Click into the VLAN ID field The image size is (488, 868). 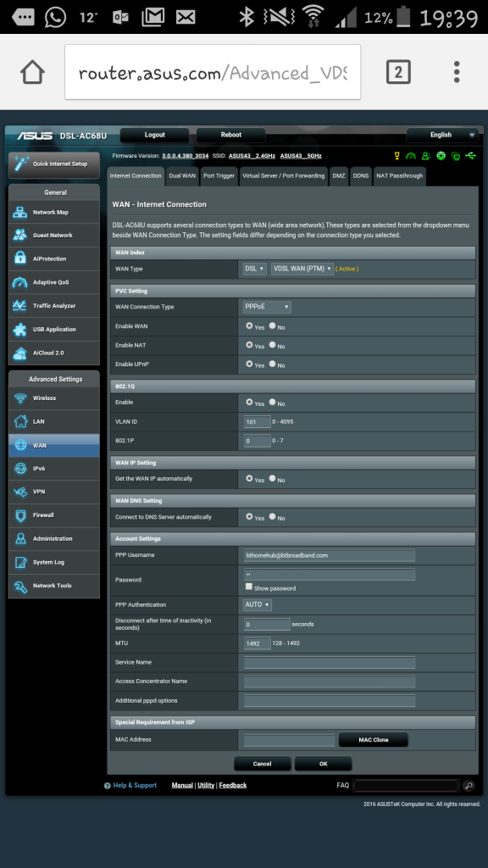click(258, 422)
